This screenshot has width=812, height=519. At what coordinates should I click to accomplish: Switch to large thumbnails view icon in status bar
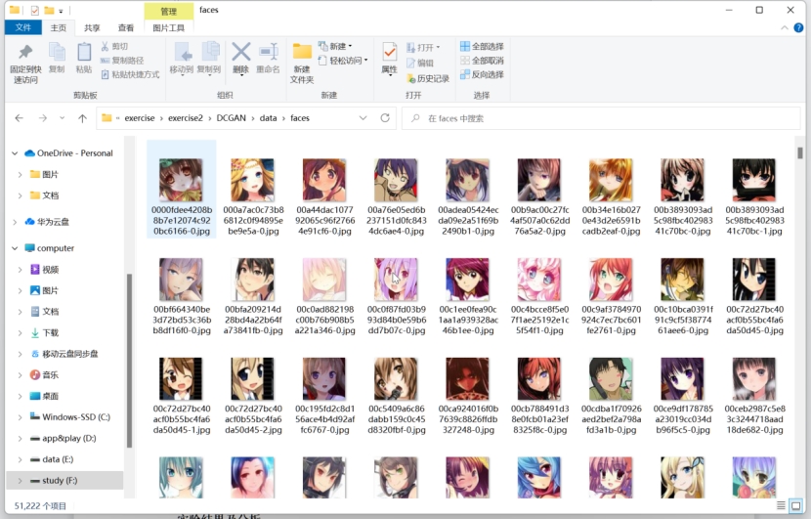[795, 506]
